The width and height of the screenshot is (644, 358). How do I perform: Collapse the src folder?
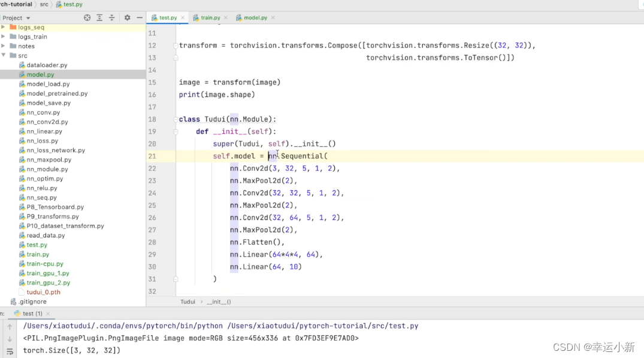4,55
